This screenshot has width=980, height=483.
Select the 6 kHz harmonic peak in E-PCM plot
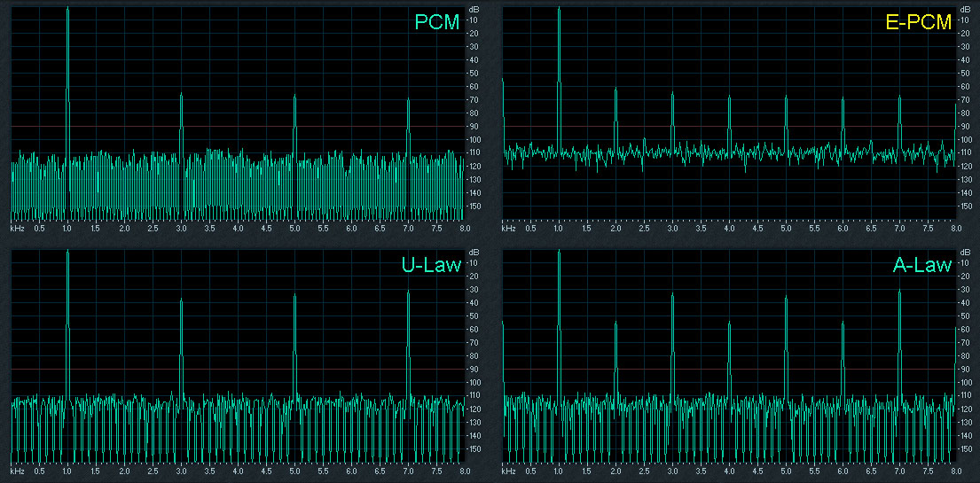tap(843, 124)
